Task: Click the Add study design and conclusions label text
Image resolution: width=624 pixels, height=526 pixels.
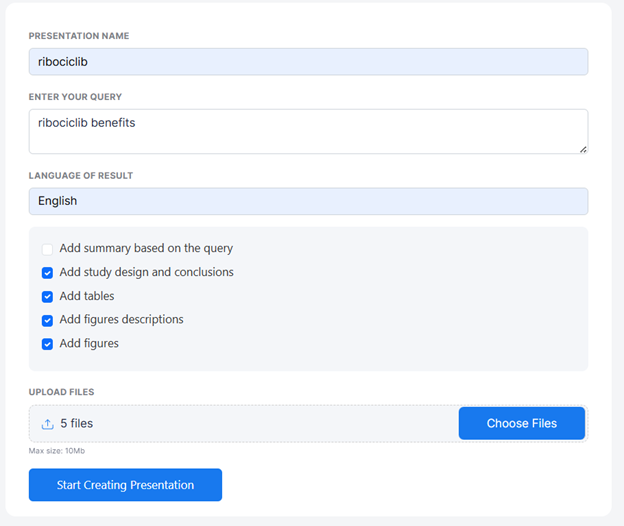Action: coord(146,272)
